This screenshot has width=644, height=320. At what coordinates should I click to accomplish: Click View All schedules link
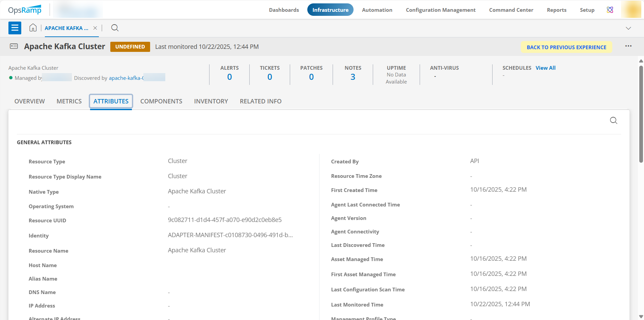(x=545, y=68)
